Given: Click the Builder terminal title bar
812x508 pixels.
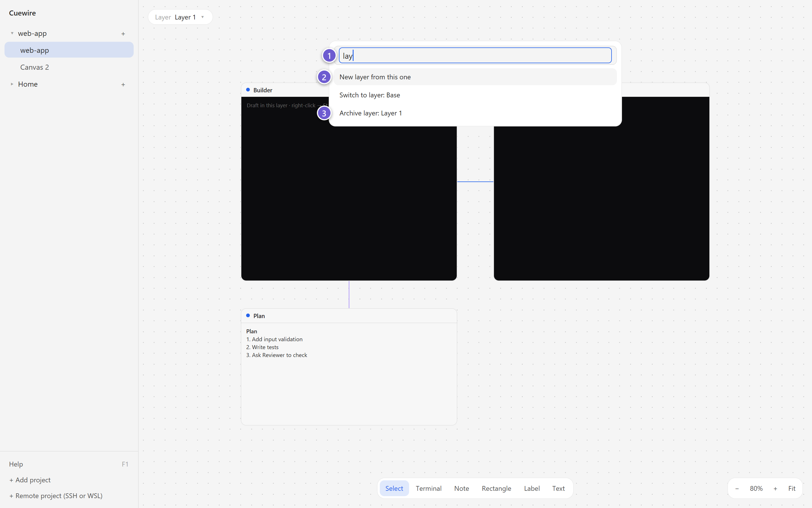Looking at the screenshot, I should [285, 90].
